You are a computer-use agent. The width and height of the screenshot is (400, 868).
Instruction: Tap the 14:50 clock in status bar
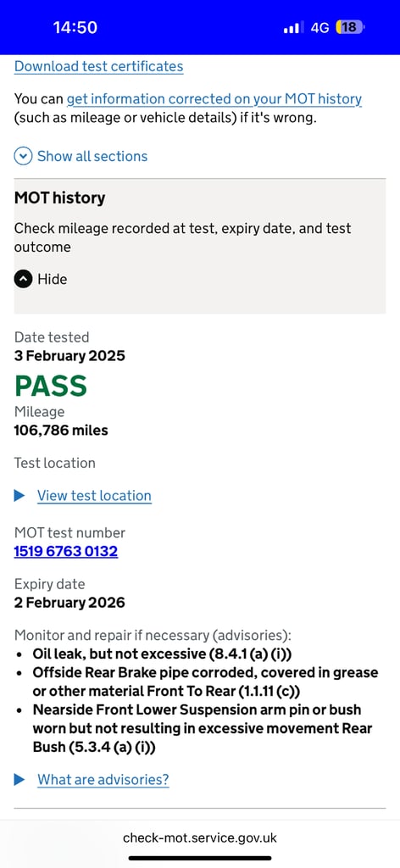point(75,28)
